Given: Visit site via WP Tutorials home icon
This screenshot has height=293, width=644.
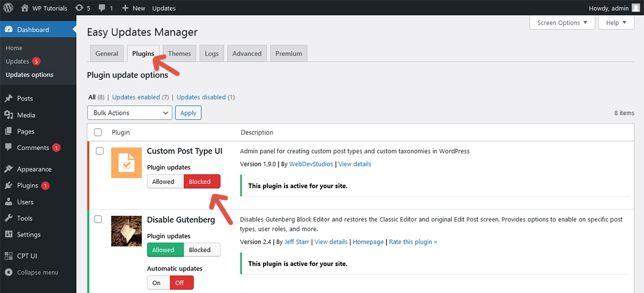Looking at the screenshot, I should pos(25,8).
